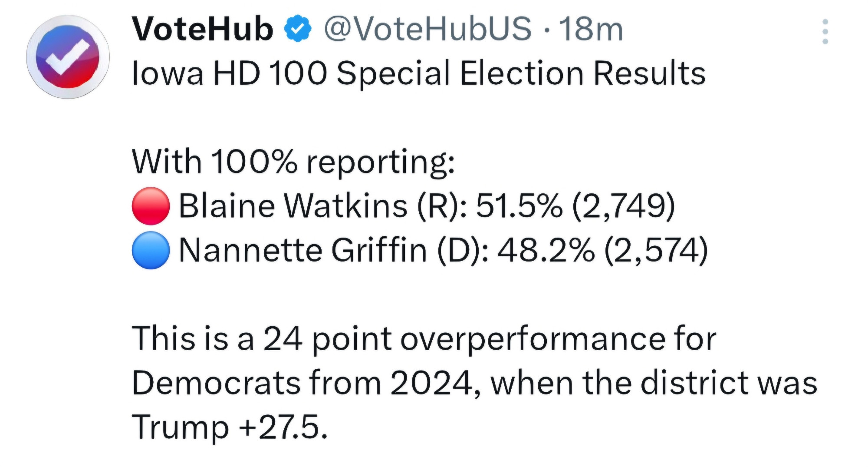Click the Democrats from 2024 text

(x=302, y=383)
